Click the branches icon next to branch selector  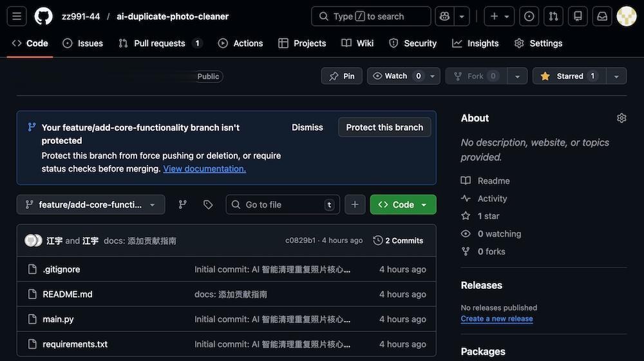click(x=183, y=204)
